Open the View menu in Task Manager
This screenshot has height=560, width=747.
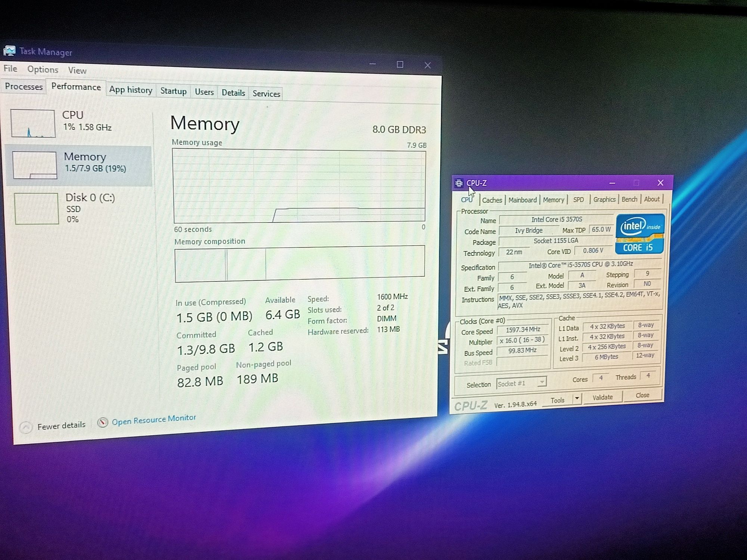coord(77,70)
